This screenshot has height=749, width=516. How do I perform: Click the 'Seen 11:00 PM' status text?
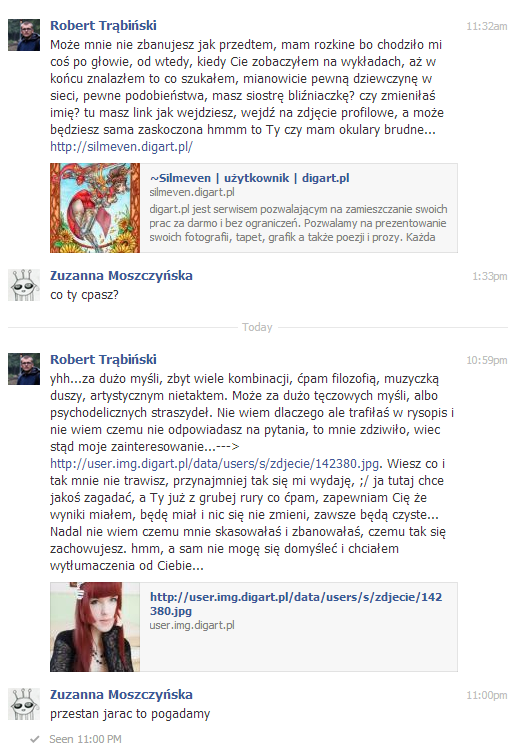coord(85,739)
